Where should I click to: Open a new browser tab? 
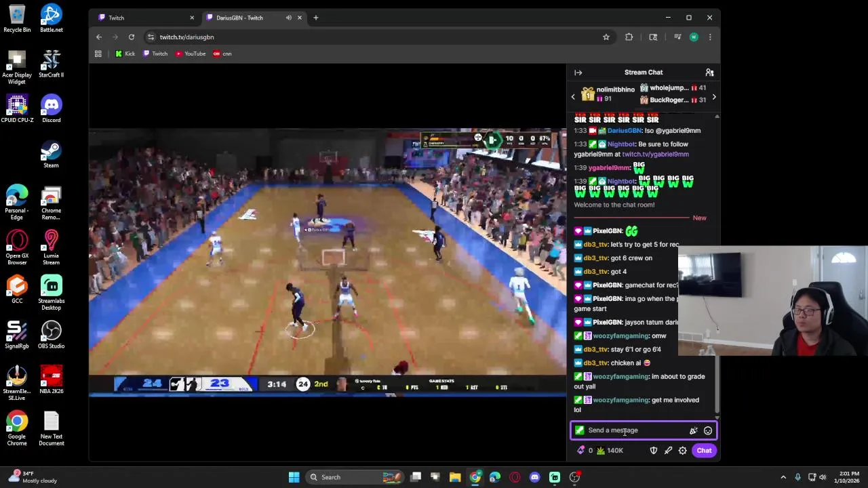click(x=315, y=18)
